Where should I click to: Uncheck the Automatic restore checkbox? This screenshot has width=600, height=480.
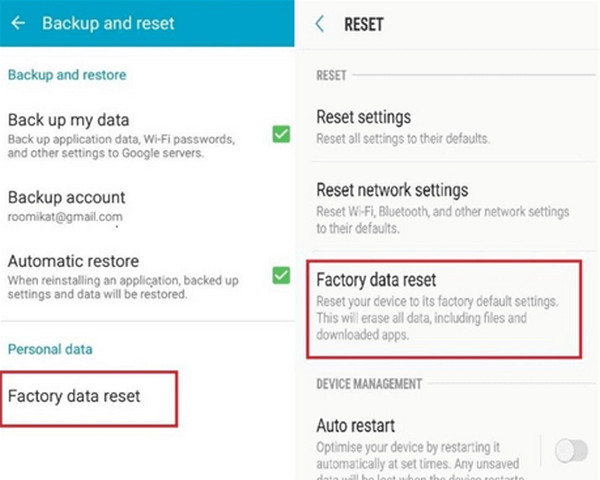click(280, 274)
